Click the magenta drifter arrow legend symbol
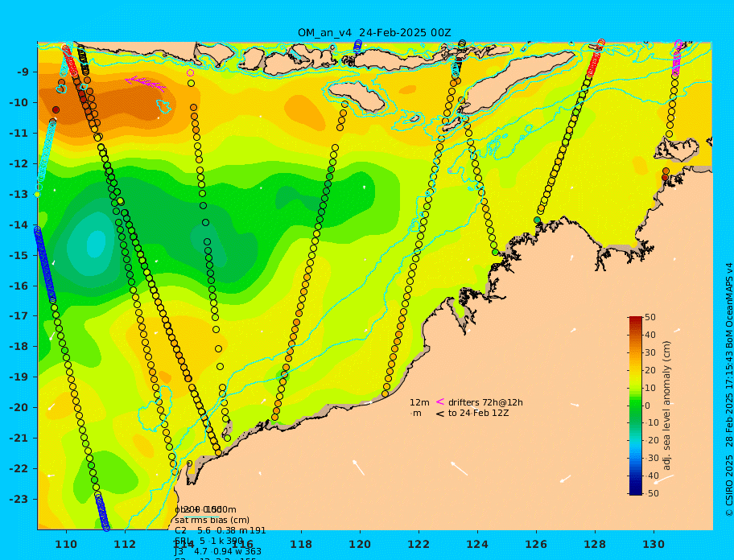Image resolution: width=734 pixels, height=560 pixels. 439,401
